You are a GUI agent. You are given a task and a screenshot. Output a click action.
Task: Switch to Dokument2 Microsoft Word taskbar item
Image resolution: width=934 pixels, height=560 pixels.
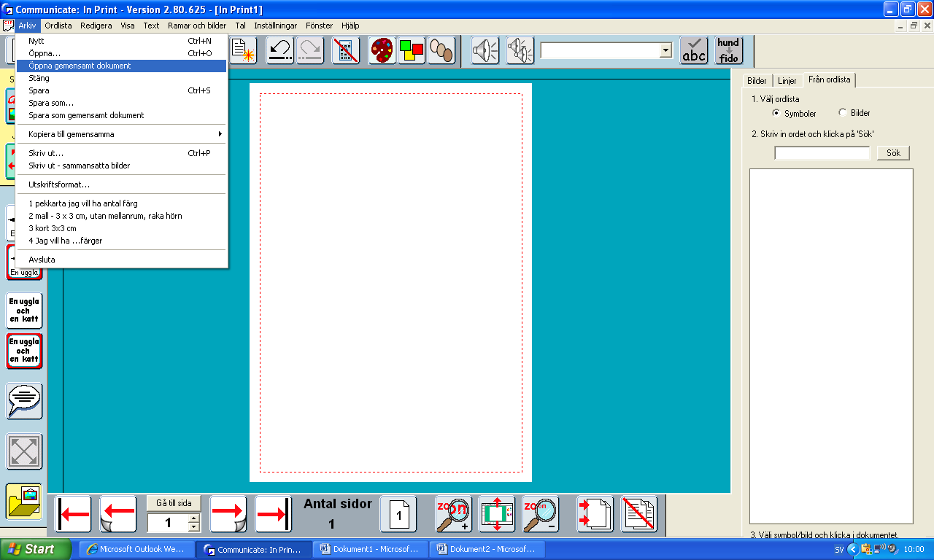(486, 550)
